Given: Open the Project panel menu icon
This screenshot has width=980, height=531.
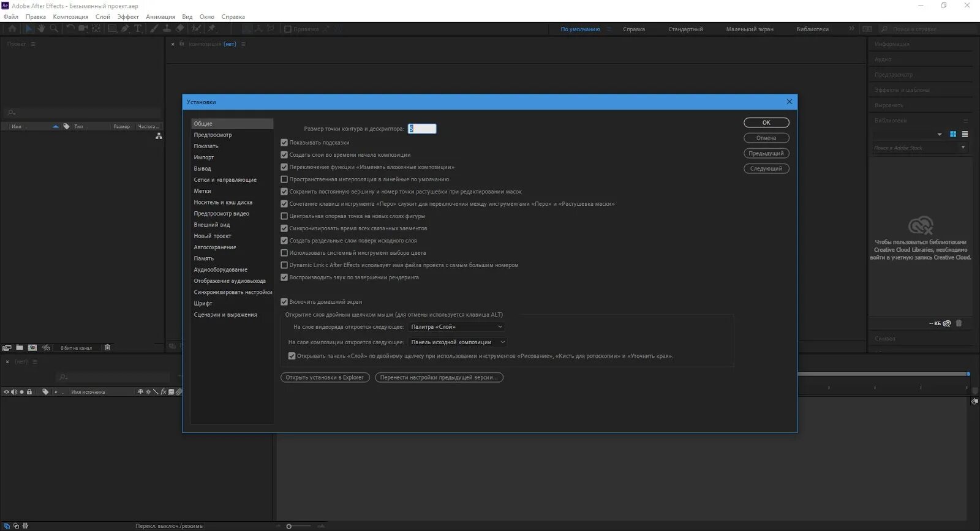Looking at the screenshot, I should [33, 44].
